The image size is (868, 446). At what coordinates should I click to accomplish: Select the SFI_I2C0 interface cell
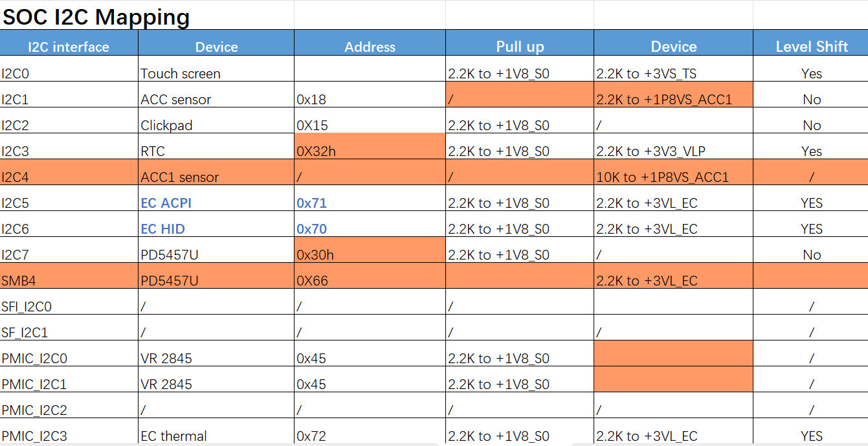click(x=69, y=302)
